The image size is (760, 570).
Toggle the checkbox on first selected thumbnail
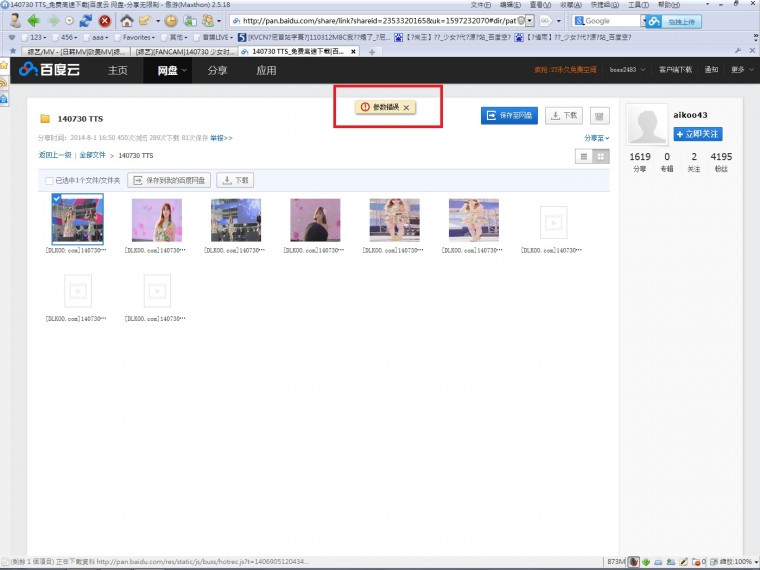pos(56,200)
